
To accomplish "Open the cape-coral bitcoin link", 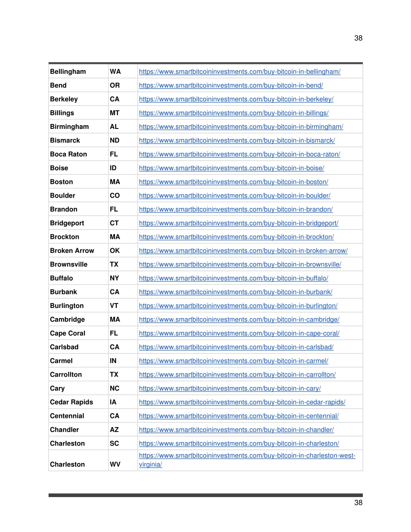I will click(x=239, y=333).
